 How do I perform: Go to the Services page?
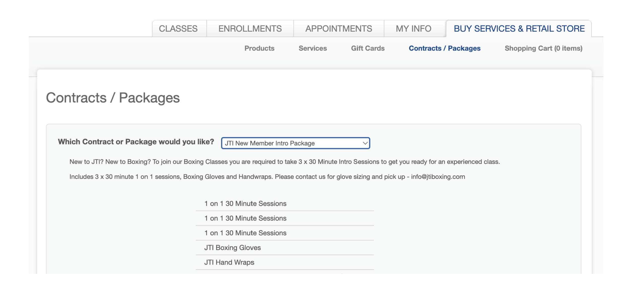(313, 48)
